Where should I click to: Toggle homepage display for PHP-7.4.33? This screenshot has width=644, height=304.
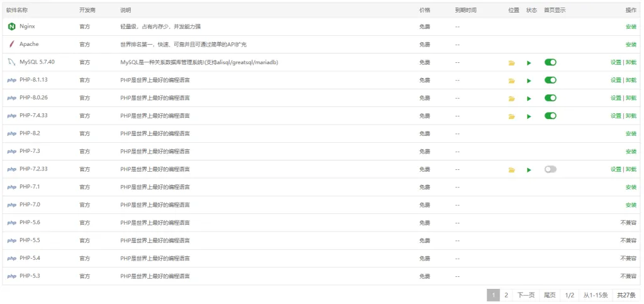point(550,115)
